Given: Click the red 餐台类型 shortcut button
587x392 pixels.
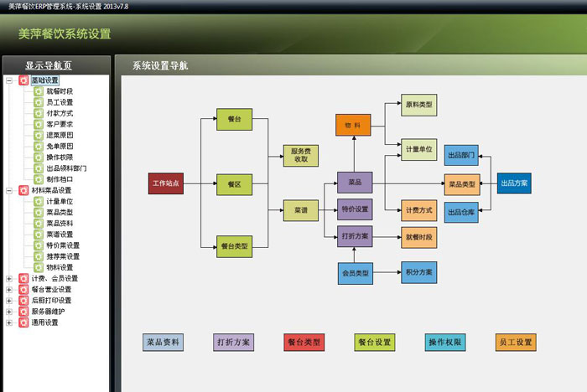Looking at the screenshot, I should pos(304,342).
